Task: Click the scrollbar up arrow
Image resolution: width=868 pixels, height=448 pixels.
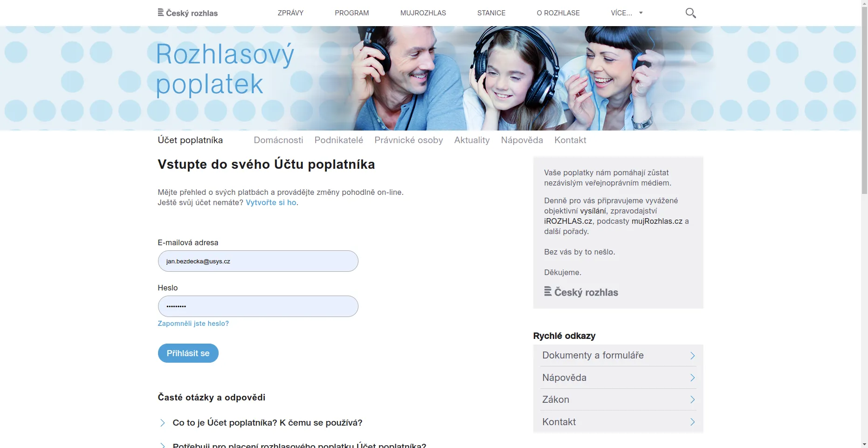Action: click(864, 3)
